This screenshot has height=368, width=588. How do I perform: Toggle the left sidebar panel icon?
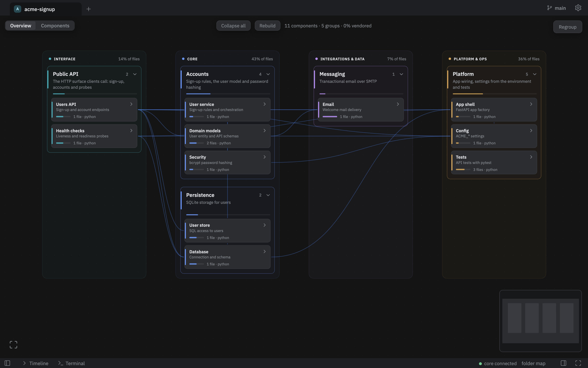click(x=7, y=363)
